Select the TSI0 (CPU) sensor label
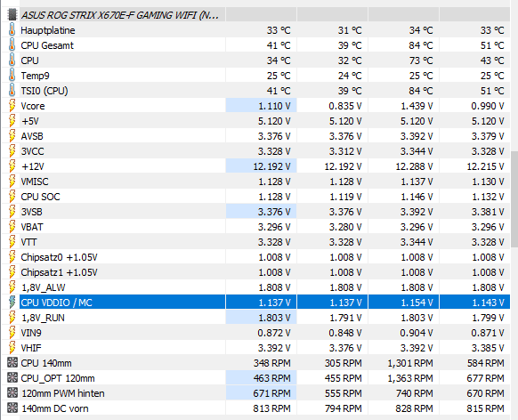This screenshot has height=420, width=518. point(45,91)
